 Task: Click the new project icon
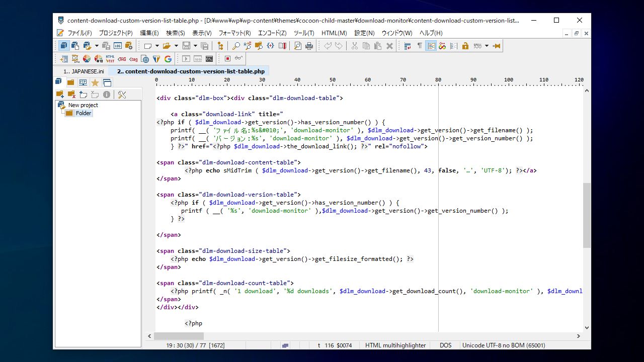click(x=75, y=46)
